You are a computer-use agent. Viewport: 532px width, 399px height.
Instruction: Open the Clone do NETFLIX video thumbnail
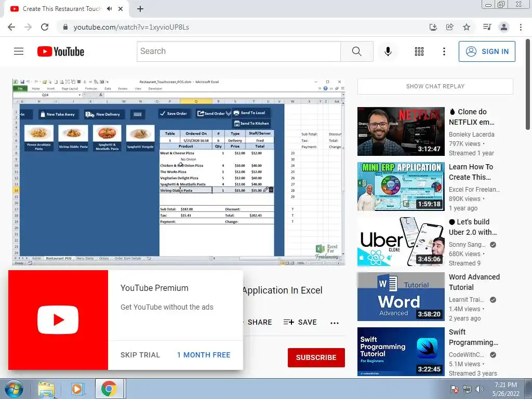click(401, 131)
